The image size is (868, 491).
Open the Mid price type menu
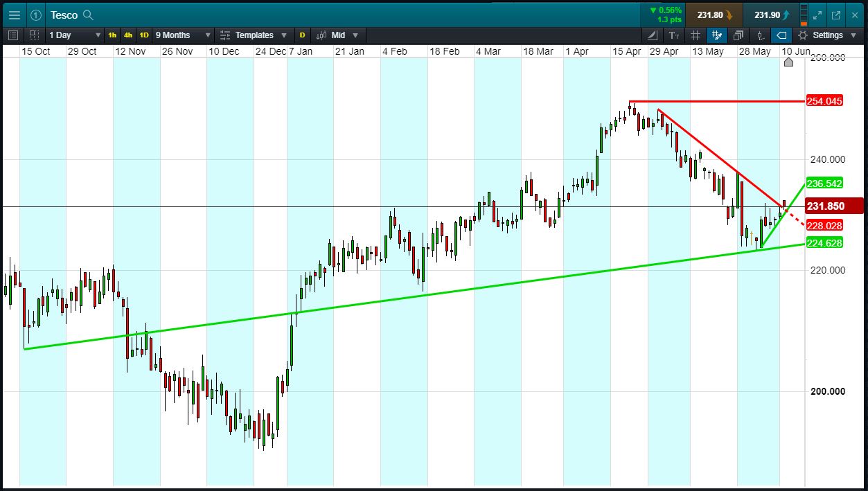[337, 35]
